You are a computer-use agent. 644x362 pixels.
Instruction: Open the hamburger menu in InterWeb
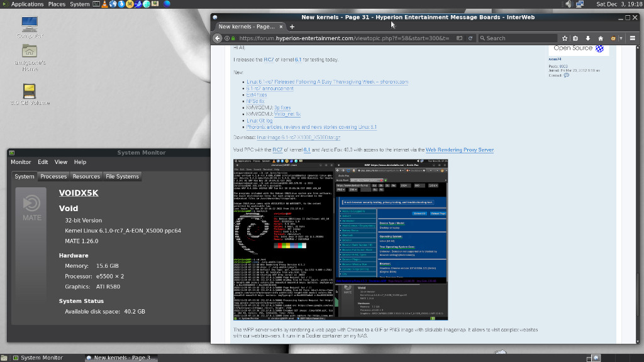tap(633, 38)
